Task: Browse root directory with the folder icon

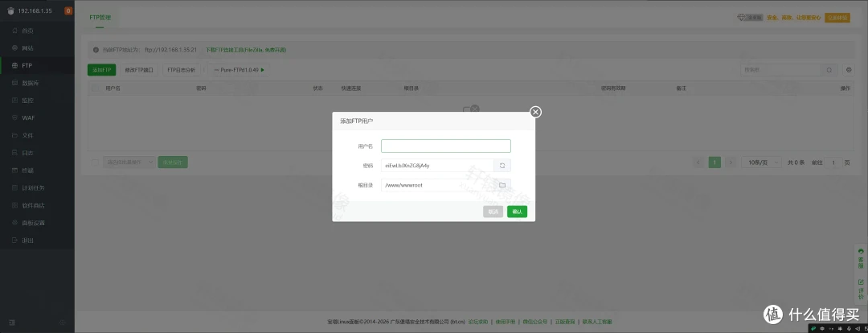Action: click(x=502, y=185)
